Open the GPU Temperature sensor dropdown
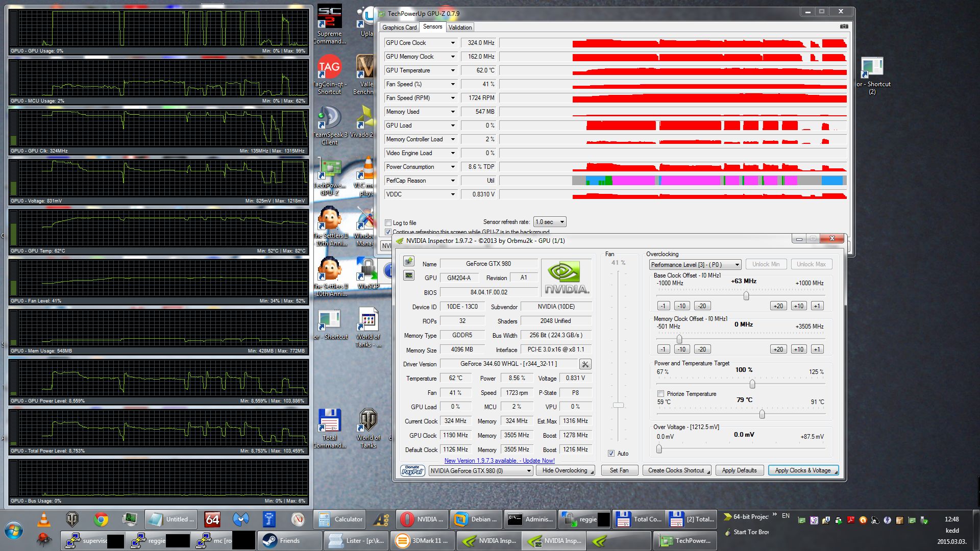Viewport: 980px width, 551px height. 452,70
